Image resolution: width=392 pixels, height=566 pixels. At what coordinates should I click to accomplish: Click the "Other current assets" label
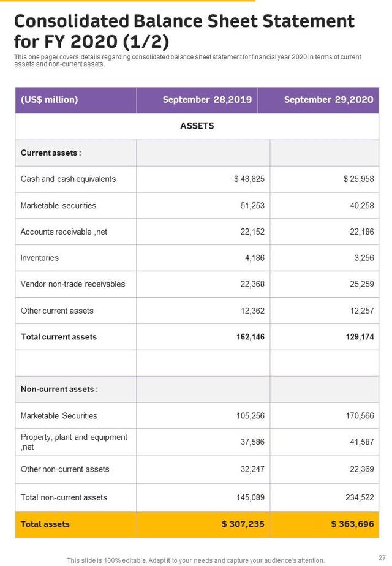(57, 311)
